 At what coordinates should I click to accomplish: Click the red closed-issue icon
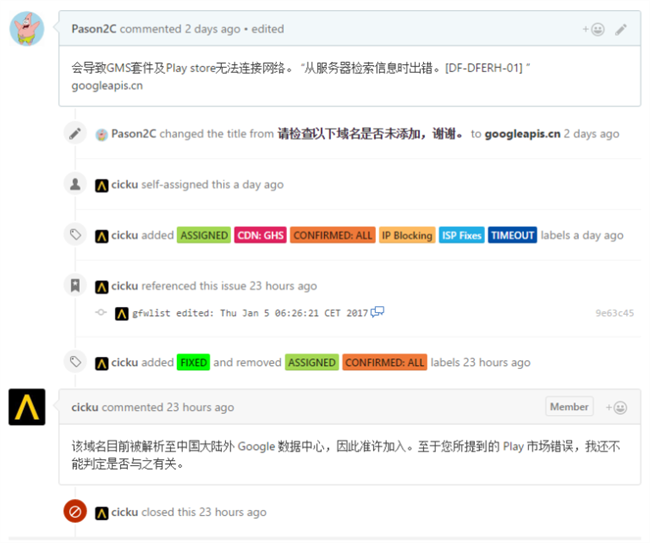(74, 511)
